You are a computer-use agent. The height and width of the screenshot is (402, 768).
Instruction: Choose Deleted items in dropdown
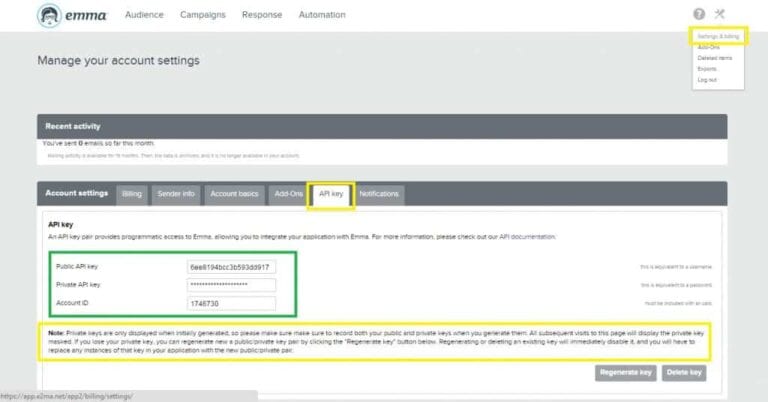[x=715, y=58]
